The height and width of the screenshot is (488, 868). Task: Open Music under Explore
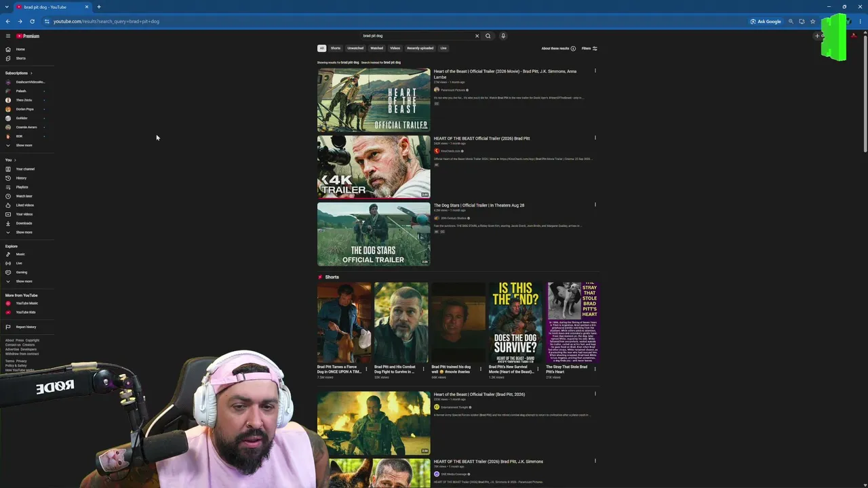(x=20, y=254)
